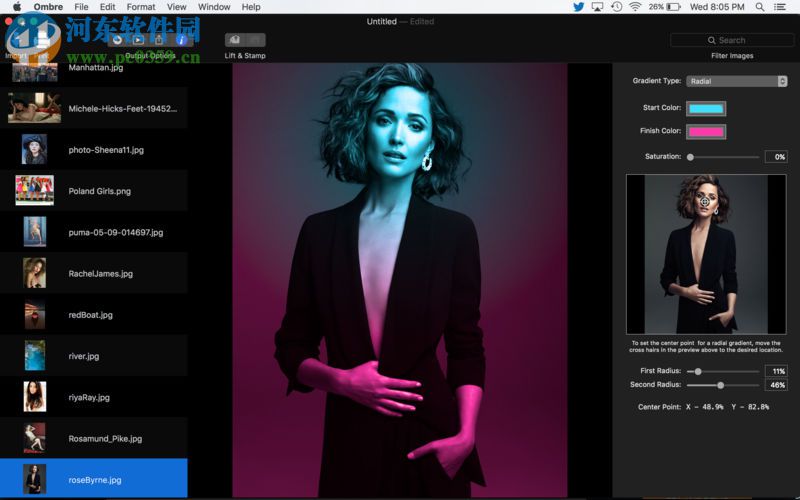Click the RachelJames.jpg thumbnail
Viewport: 800px width, 500px height.
(x=35, y=273)
